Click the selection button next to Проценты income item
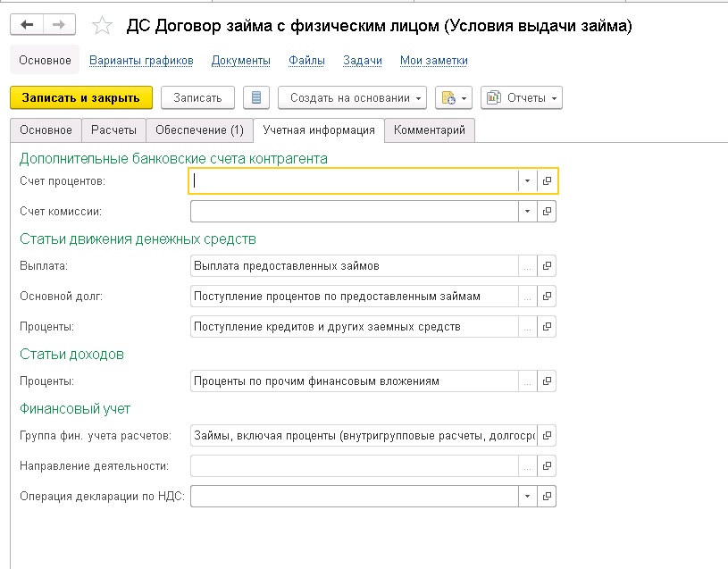The image size is (728, 569). pos(528,381)
